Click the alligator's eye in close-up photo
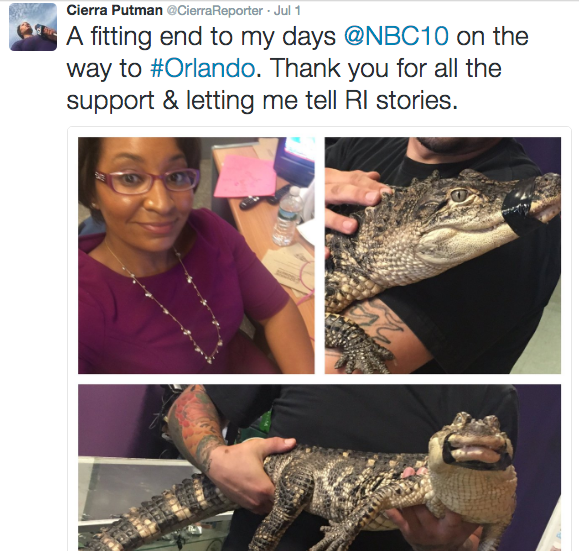The height and width of the screenshot is (551, 579). (459, 195)
